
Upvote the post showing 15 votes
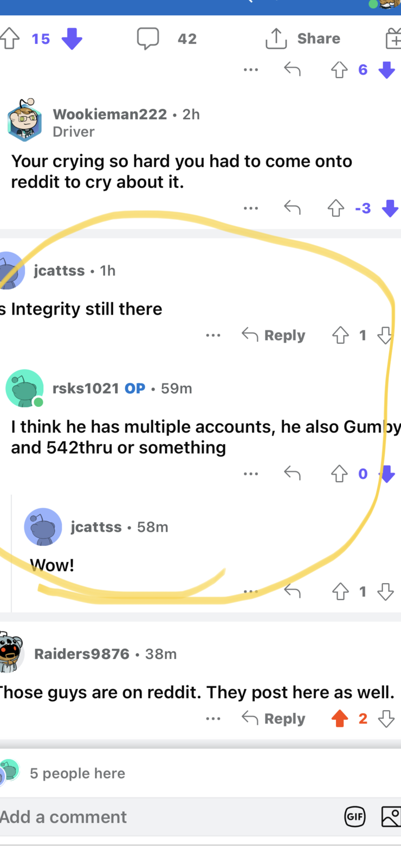tap(9, 39)
